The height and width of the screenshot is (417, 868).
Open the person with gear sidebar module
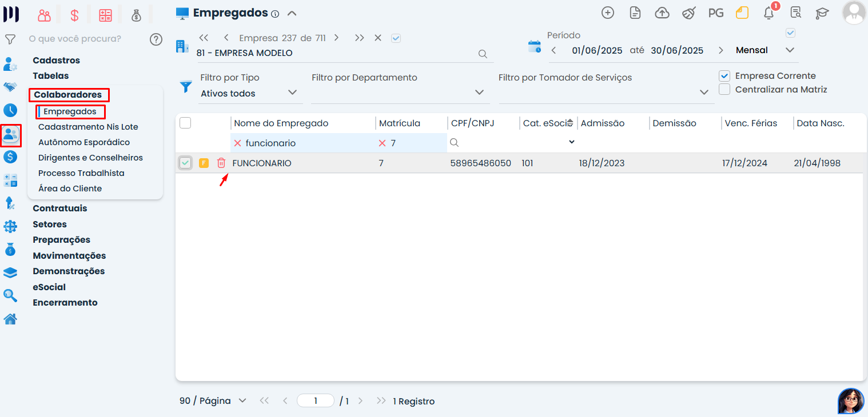click(x=10, y=63)
